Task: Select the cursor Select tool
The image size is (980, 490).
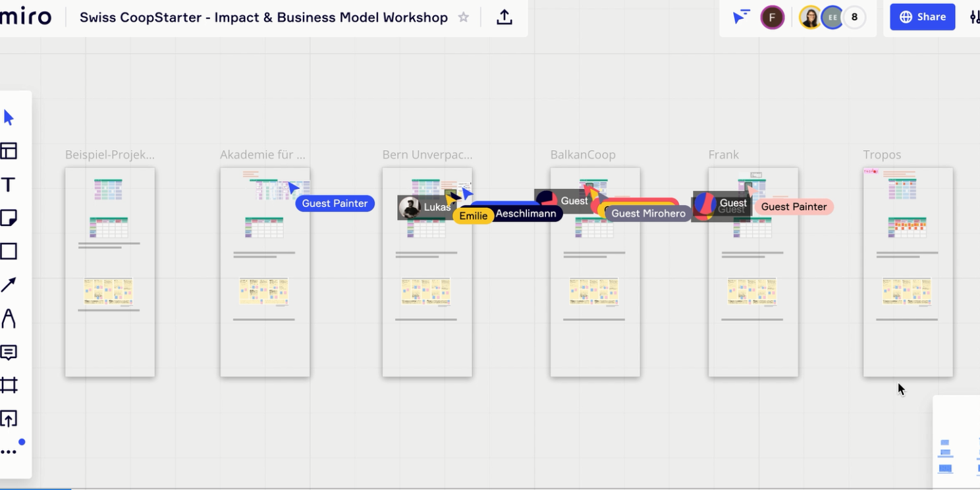Action: pos(9,118)
